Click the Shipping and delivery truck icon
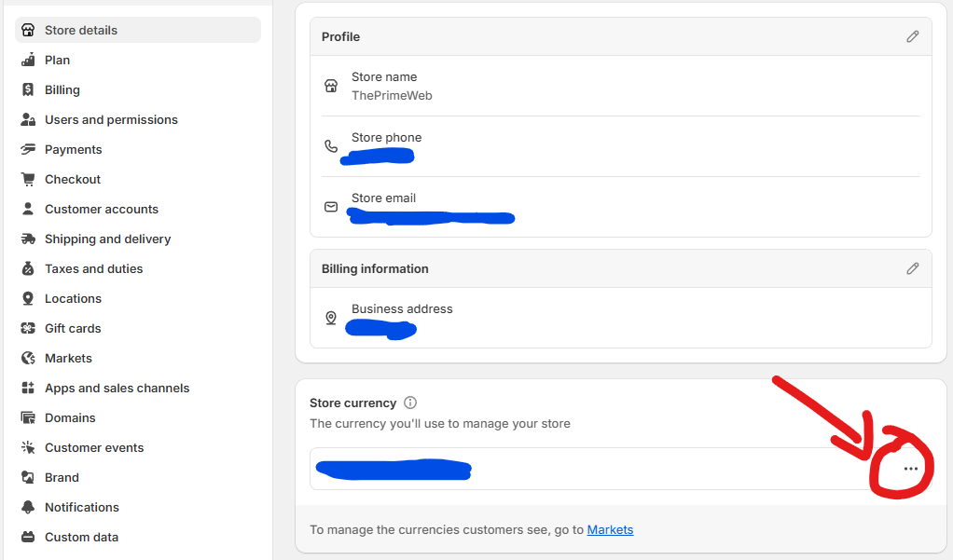Viewport: 953px width, 560px height. (28, 239)
